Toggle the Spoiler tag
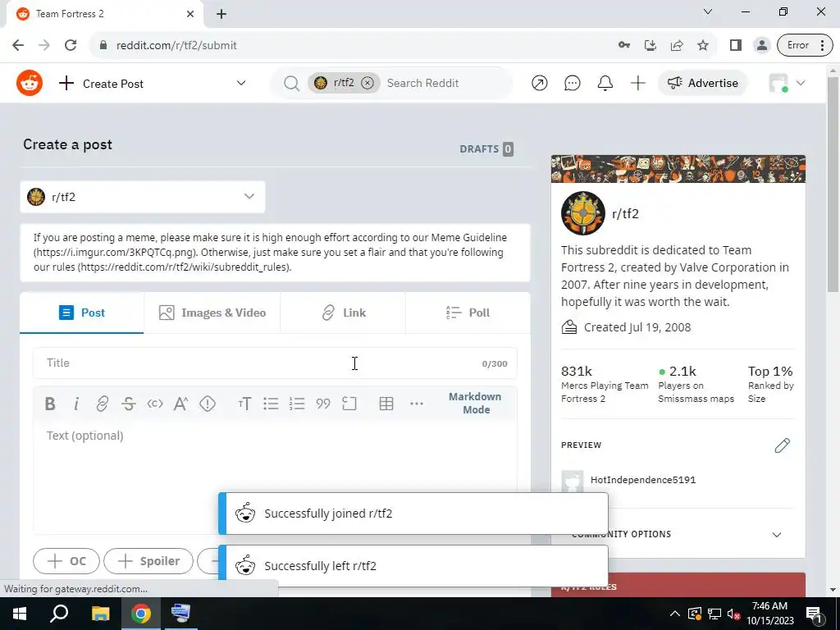Image resolution: width=840 pixels, height=630 pixels. click(148, 561)
